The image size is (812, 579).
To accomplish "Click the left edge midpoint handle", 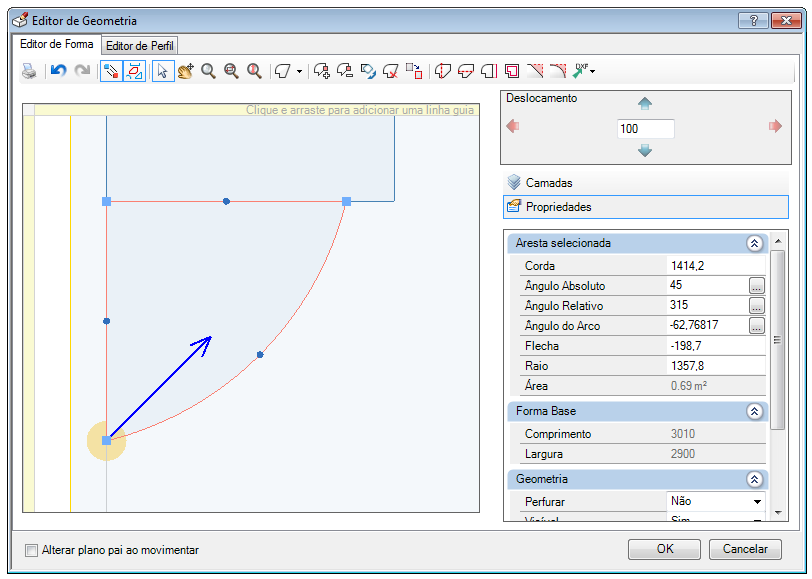I will (107, 321).
